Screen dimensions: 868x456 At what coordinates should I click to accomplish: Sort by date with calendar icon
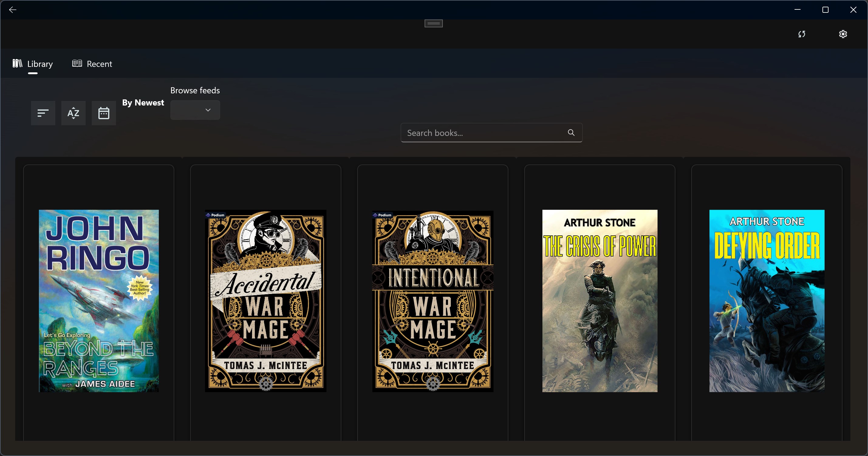(x=104, y=113)
